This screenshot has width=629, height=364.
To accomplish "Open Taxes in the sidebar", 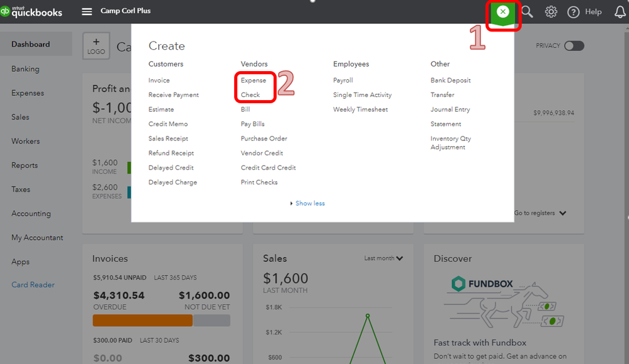I will pyautogui.click(x=21, y=190).
